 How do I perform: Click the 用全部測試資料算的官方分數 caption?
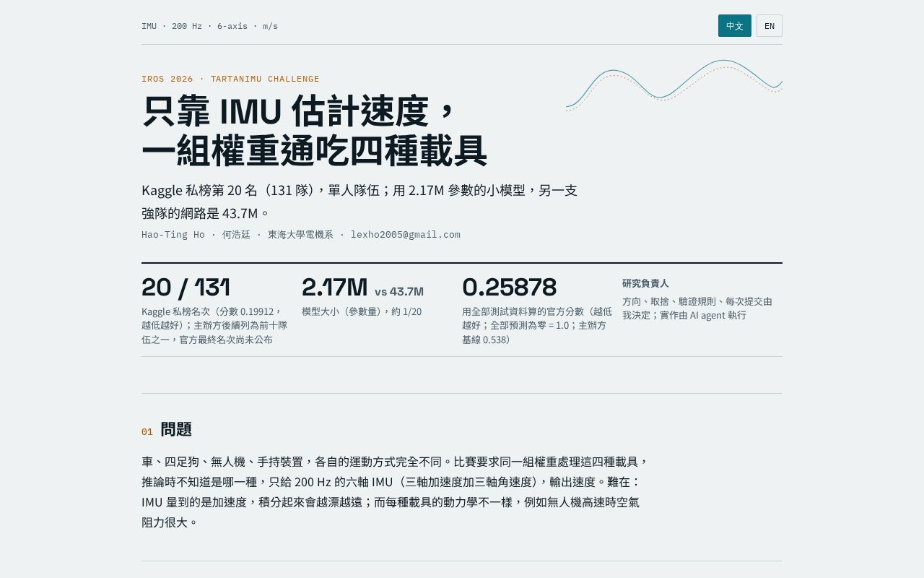537,325
